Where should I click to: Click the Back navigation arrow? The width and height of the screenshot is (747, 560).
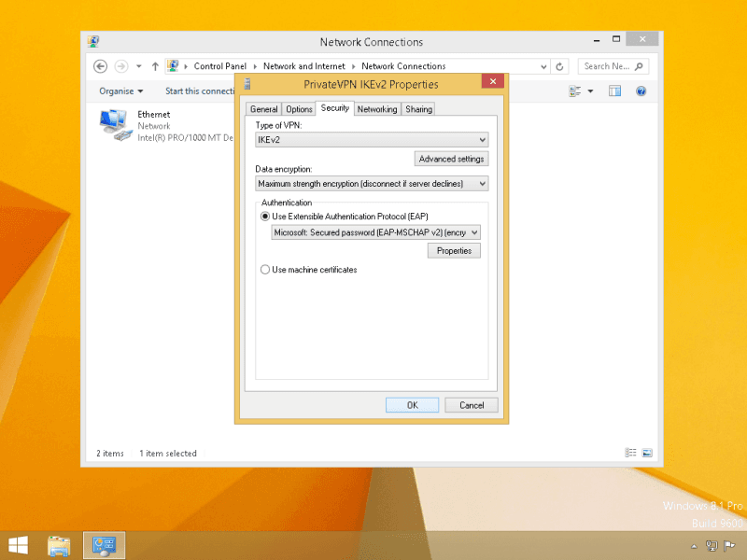point(101,66)
